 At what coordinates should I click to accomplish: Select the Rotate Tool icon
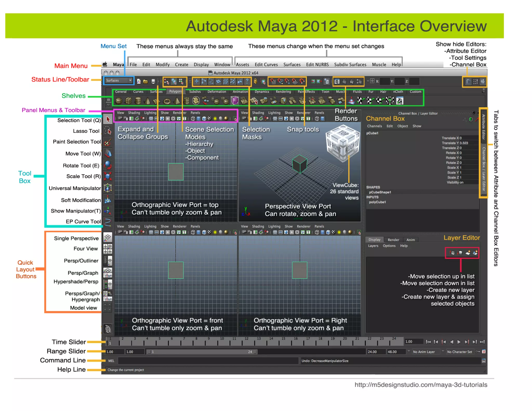click(108, 165)
